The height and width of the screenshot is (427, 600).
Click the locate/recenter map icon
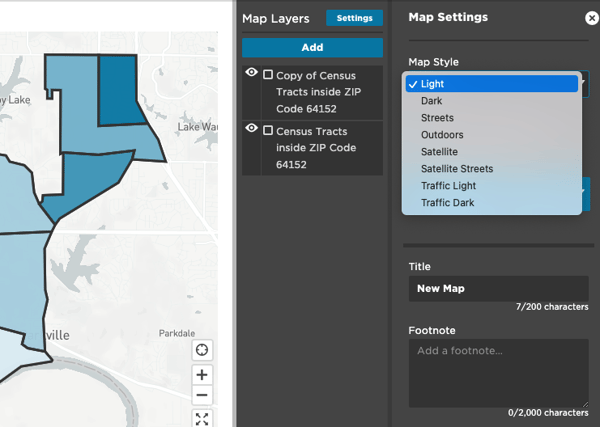202,350
